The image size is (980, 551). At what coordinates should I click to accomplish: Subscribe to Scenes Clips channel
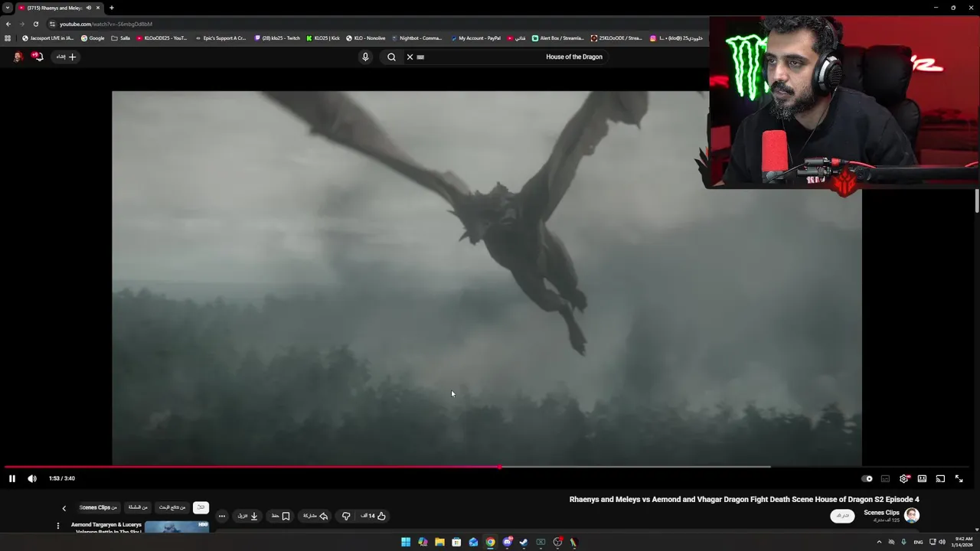[x=842, y=516]
